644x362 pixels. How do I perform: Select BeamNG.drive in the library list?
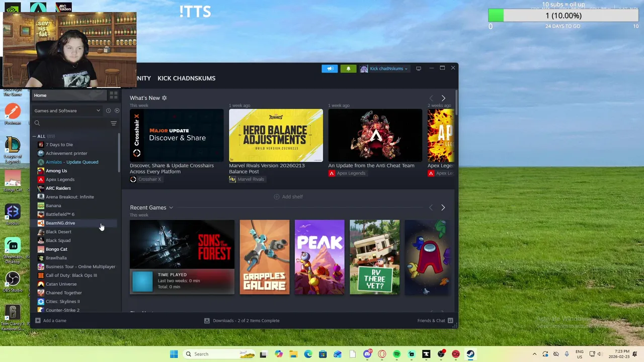pyautogui.click(x=60, y=223)
